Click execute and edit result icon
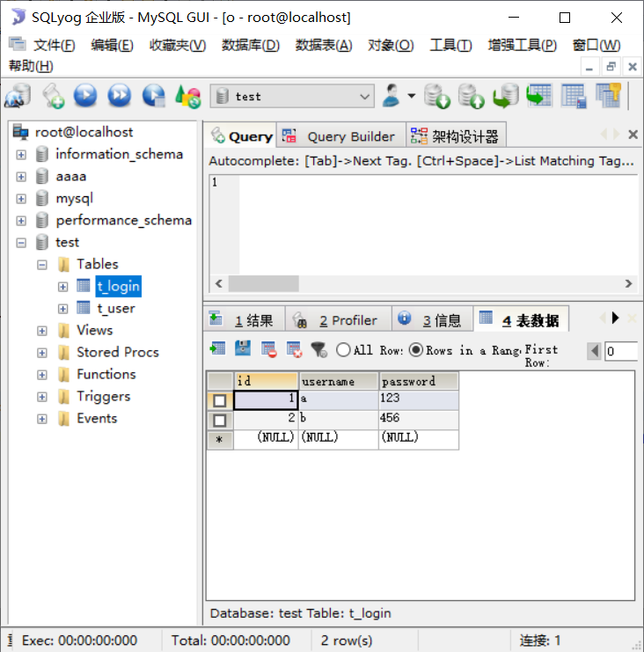 pyautogui.click(x=153, y=96)
